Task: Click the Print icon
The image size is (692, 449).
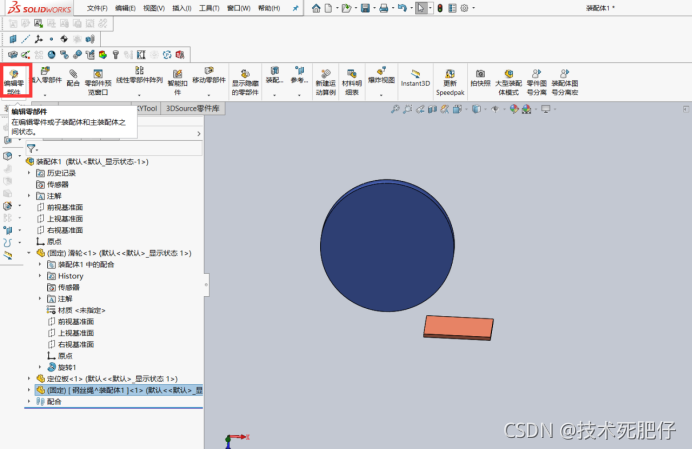Action: point(384,8)
